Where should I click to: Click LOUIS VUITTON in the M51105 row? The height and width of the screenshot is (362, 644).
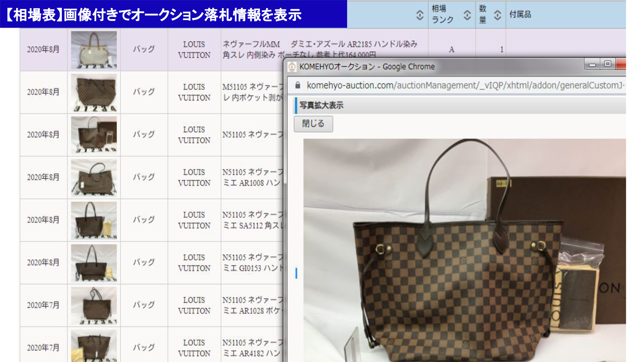pos(194,93)
